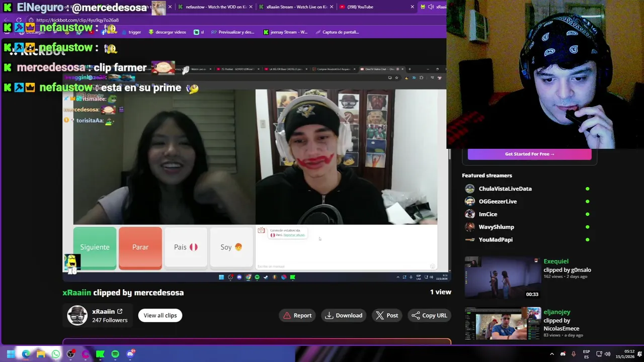Open the 'Previsualizar y des...' bookmark
Viewport: 644px width, 362px height.
point(232,32)
